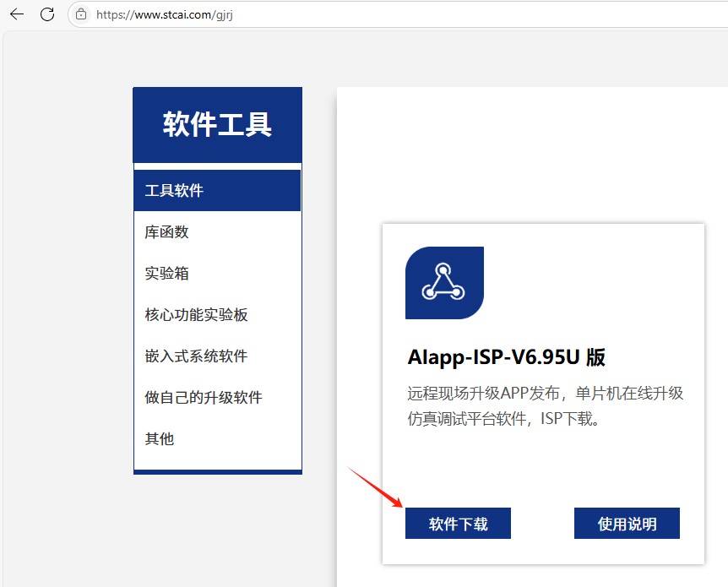Click the 软件工具 sidebar header
Screen dimensions: 728x587
[217, 125]
